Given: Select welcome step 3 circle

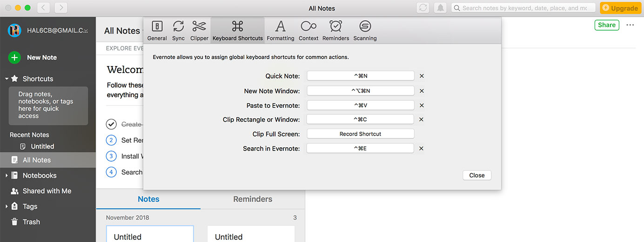Looking at the screenshot, I should [111, 156].
